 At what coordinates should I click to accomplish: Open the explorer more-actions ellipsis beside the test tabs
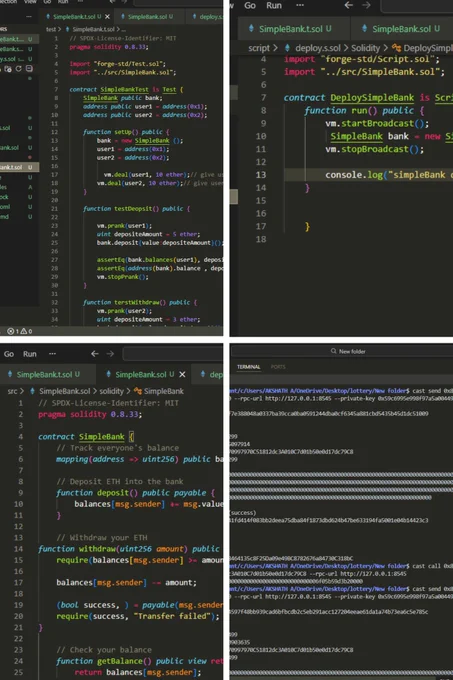coord(29,16)
